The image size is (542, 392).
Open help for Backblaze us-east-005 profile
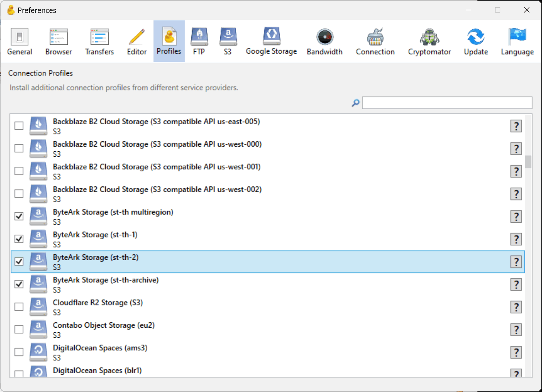[x=516, y=126]
